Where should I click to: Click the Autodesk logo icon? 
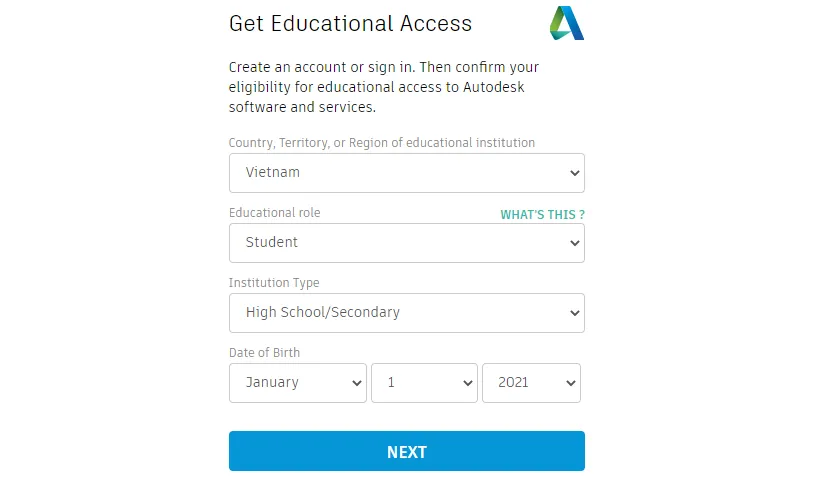pos(566,23)
